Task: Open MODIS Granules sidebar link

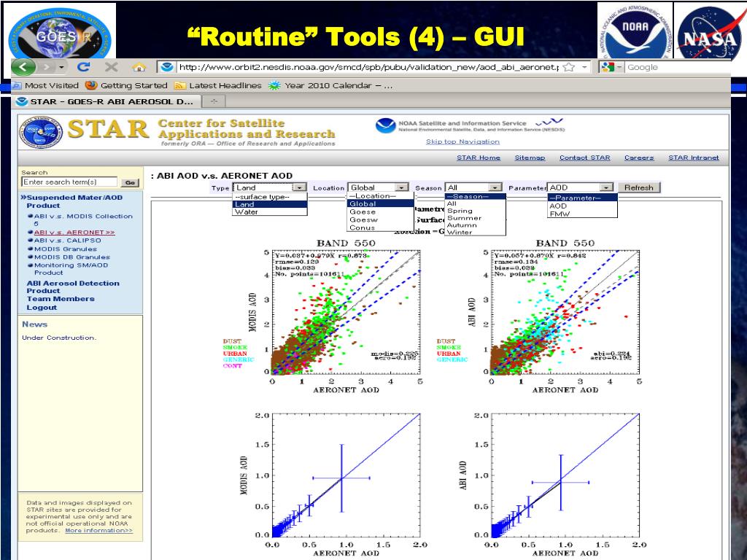Action: point(65,249)
